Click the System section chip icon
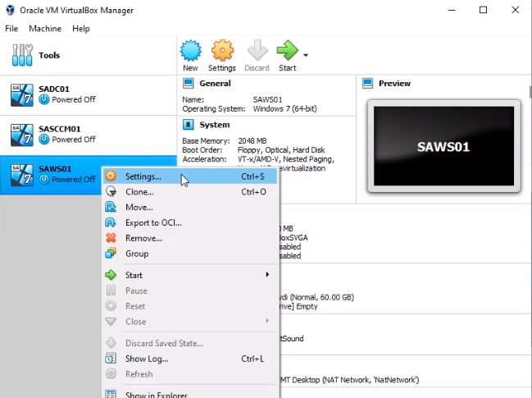This screenshot has height=398, width=532. pos(189,125)
